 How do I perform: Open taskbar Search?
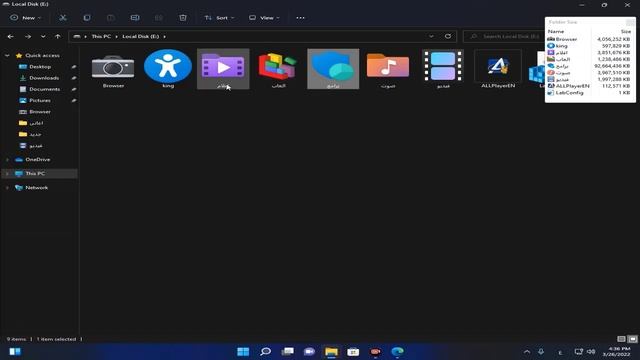click(265, 351)
